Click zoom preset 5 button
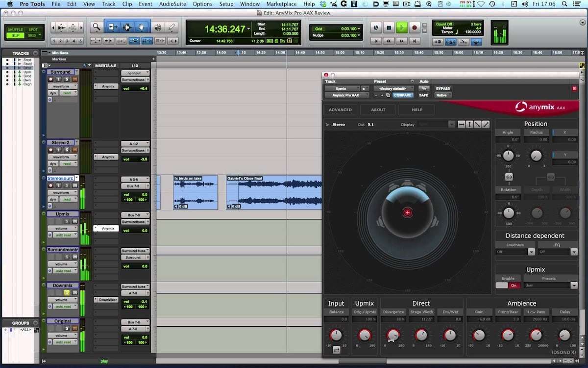Image resolution: width=588 pixels, height=368 pixels. click(x=80, y=41)
